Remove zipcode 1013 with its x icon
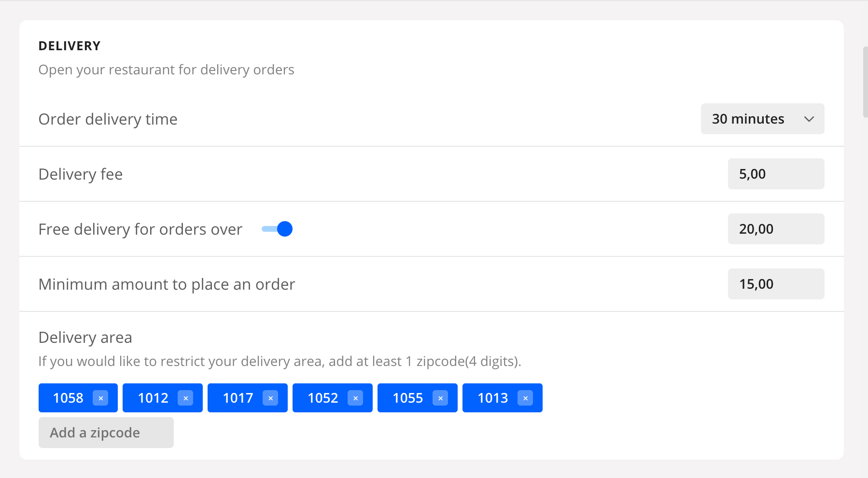This screenshot has width=868, height=478. pos(525,398)
